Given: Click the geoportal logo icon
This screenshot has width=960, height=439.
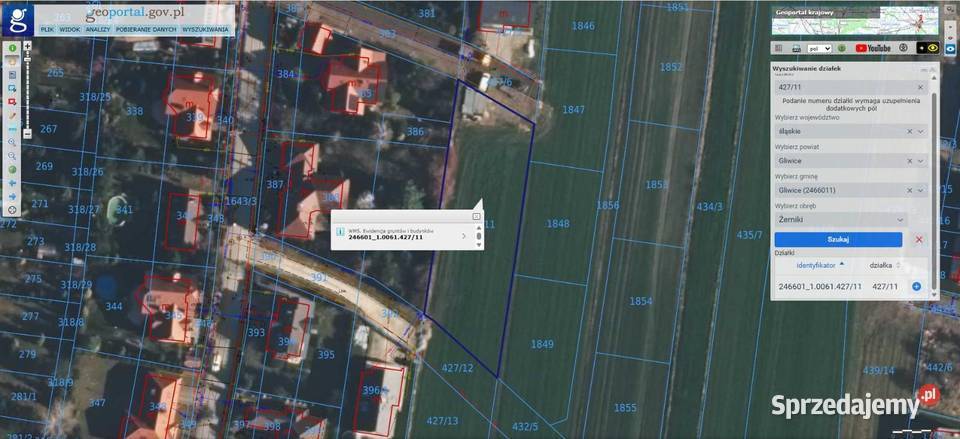Looking at the screenshot, I should pyautogui.click(x=17, y=18).
